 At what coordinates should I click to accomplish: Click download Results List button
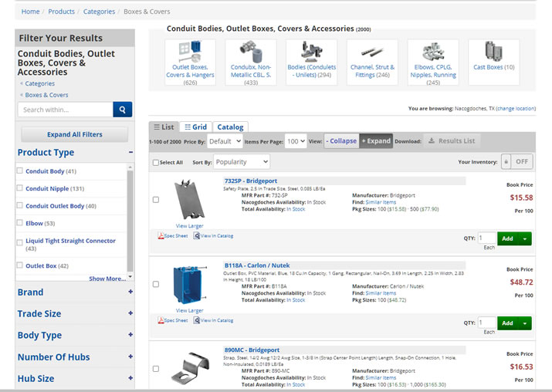[452, 141]
